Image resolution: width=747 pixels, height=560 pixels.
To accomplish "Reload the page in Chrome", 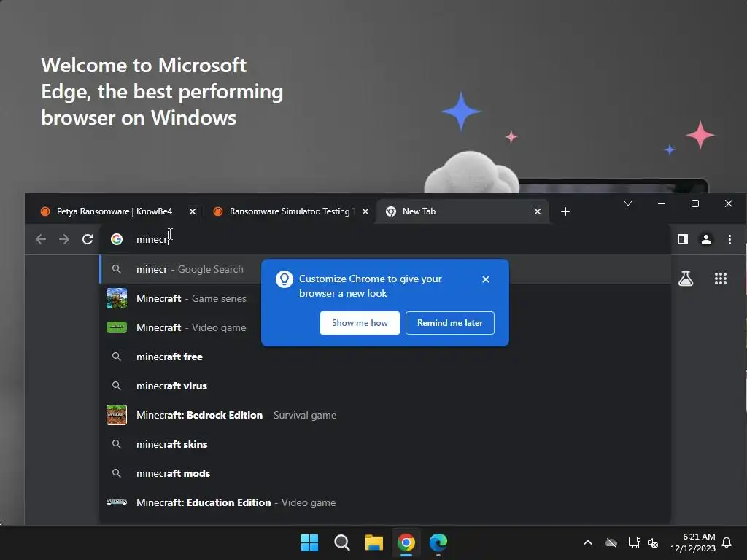I will coord(88,239).
